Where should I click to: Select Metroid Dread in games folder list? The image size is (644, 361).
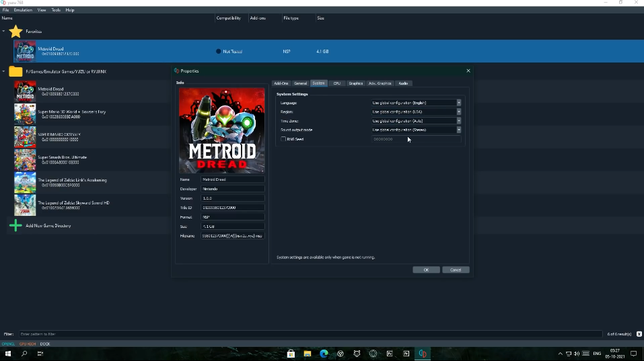50,91
